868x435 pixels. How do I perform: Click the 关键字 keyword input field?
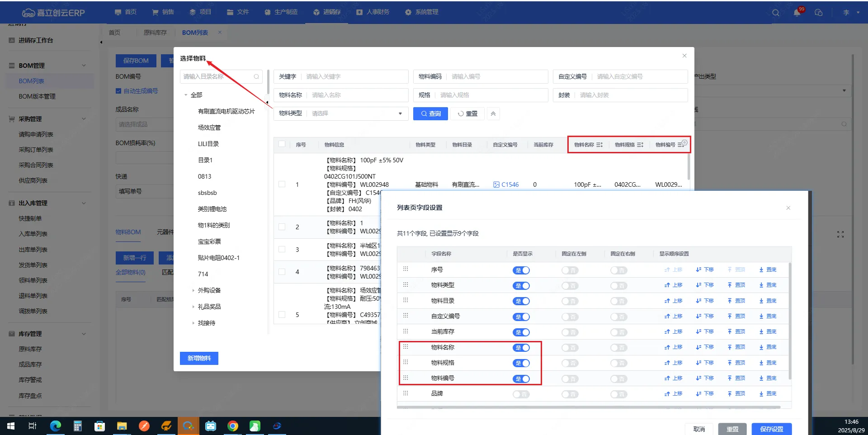point(355,76)
